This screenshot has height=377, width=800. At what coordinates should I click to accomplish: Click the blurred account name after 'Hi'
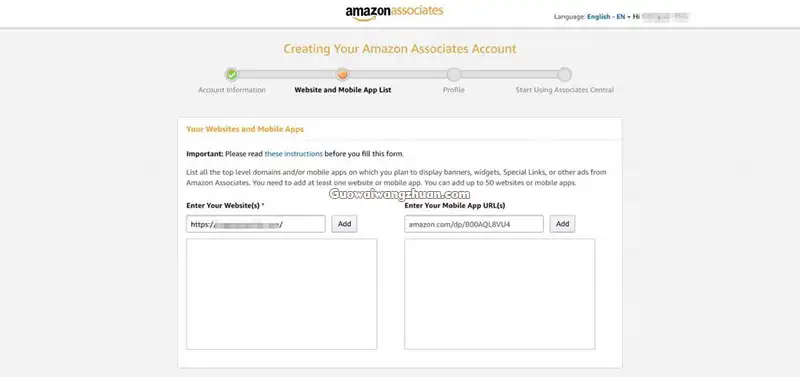coord(666,17)
